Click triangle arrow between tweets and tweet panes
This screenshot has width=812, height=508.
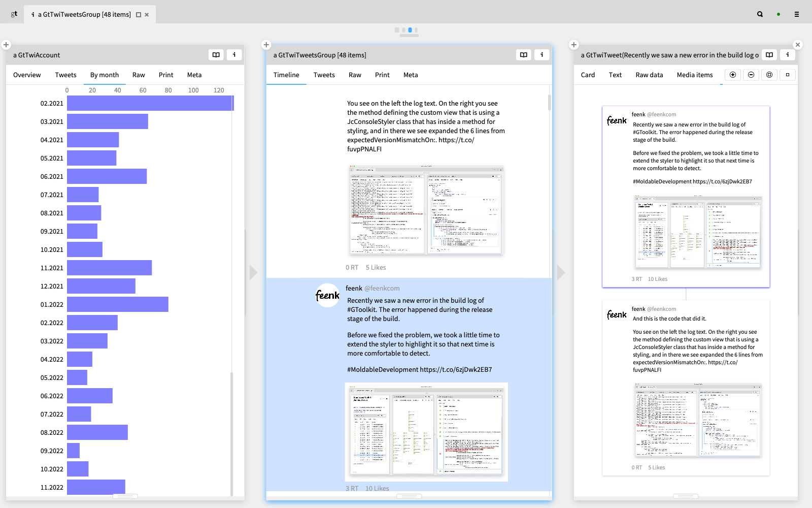[561, 273]
